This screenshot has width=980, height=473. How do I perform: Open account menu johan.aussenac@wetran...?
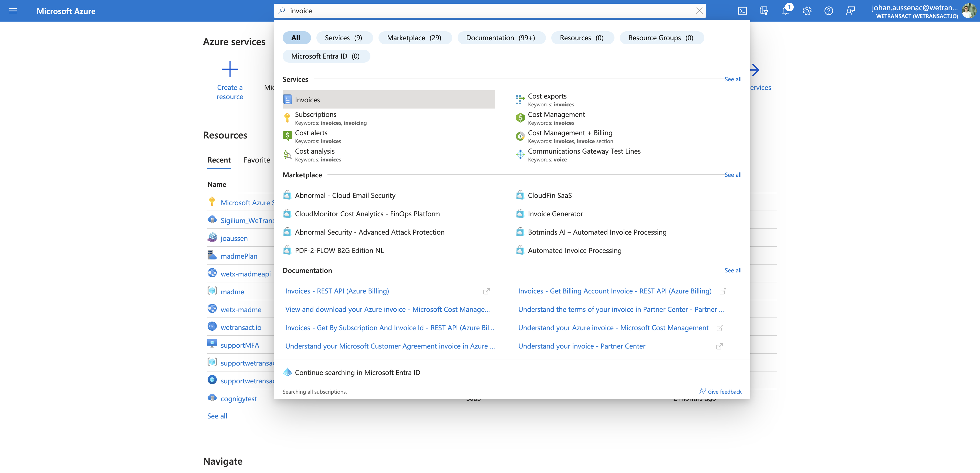click(915, 11)
